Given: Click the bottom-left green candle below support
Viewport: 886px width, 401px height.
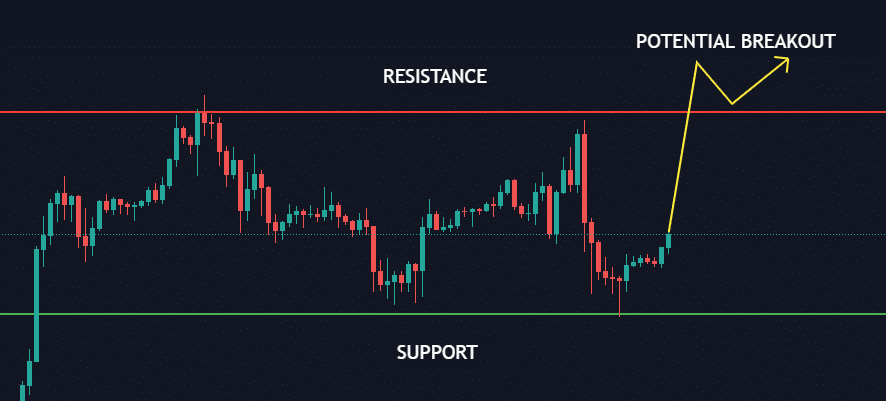Looking at the screenshot, I should (x=23, y=393).
